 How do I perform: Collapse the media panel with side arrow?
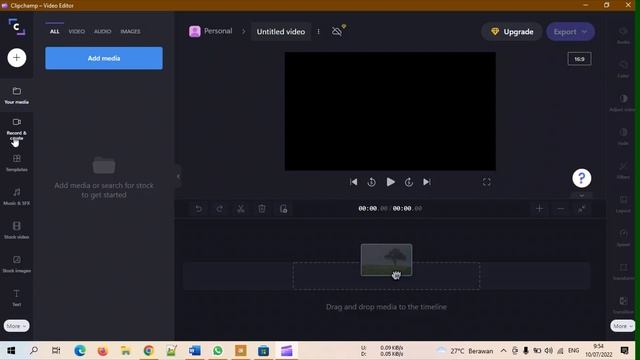(178, 176)
